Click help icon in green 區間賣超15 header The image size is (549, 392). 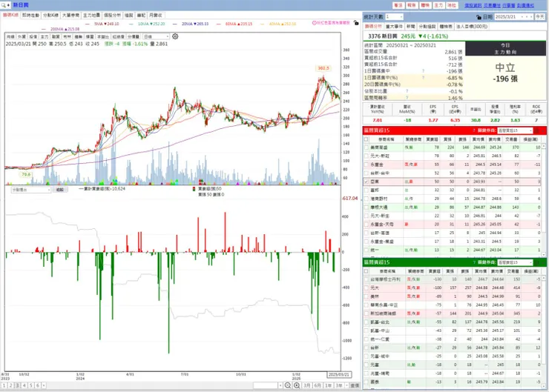[474, 262]
